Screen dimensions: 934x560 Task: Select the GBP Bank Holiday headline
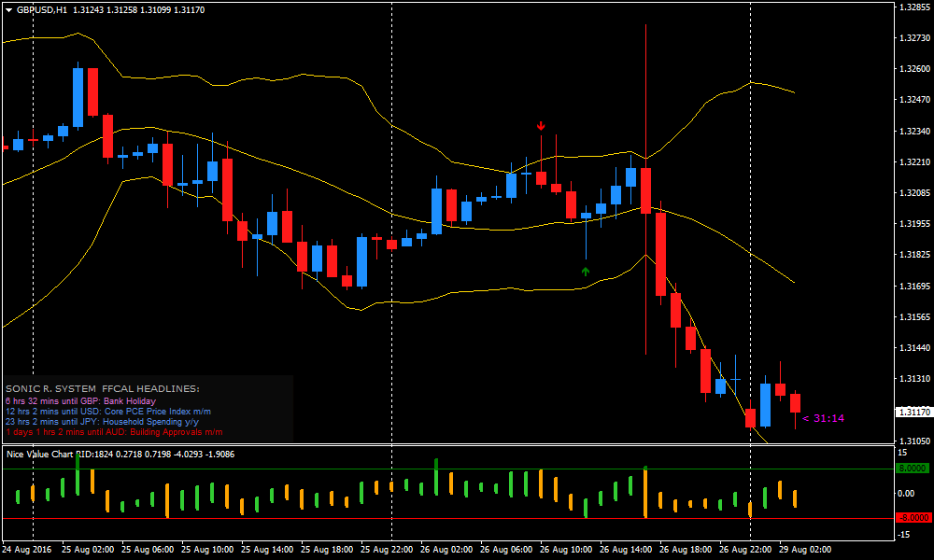pos(80,400)
